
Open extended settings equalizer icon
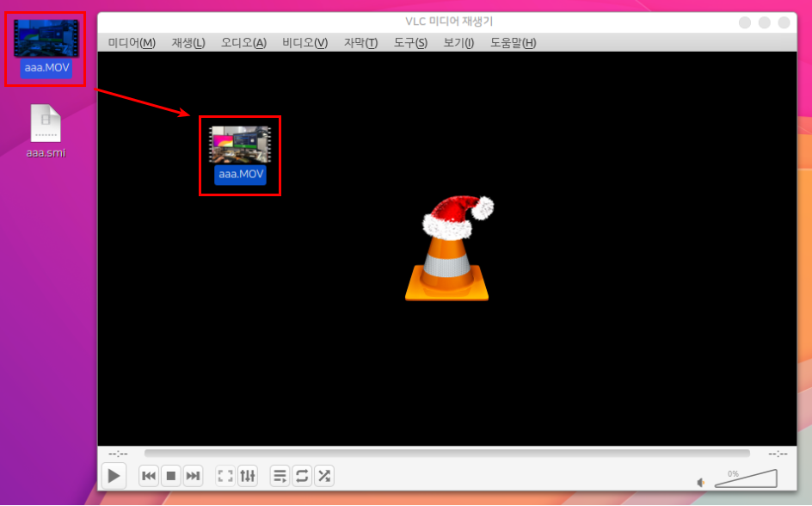click(248, 475)
